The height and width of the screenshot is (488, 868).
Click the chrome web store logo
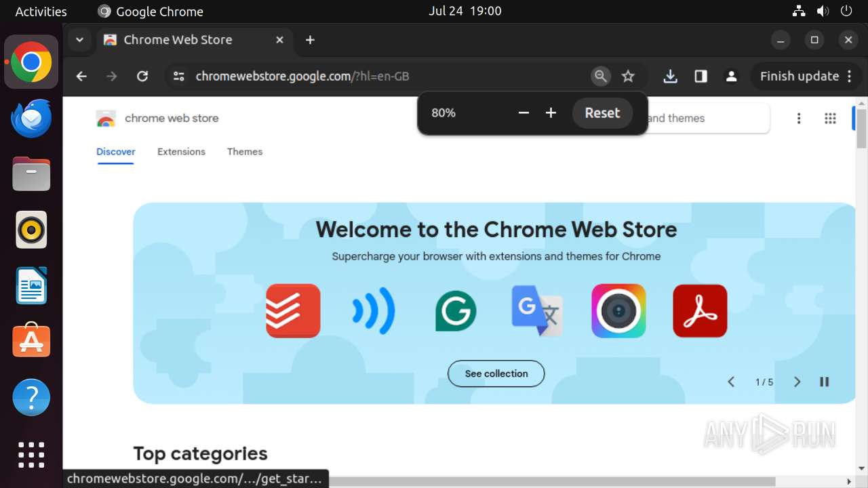pyautogui.click(x=157, y=118)
